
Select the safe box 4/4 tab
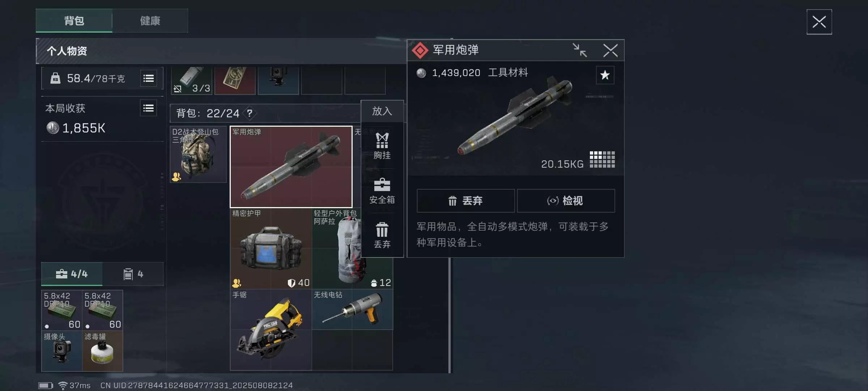[72, 274]
